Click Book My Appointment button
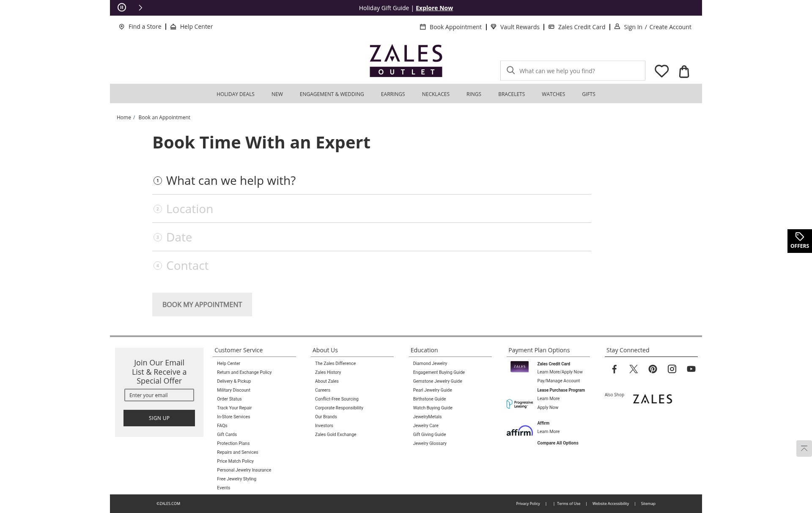The image size is (812, 513). tap(202, 305)
